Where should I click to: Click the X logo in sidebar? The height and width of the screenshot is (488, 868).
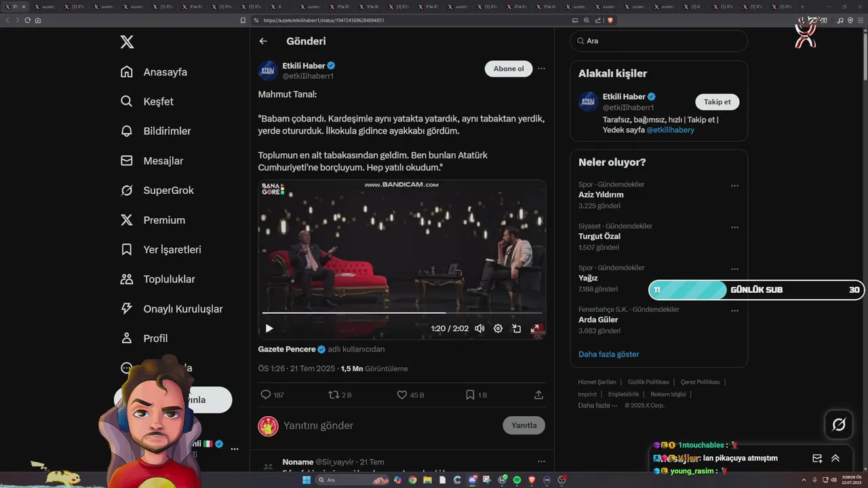tap(127, 42)
